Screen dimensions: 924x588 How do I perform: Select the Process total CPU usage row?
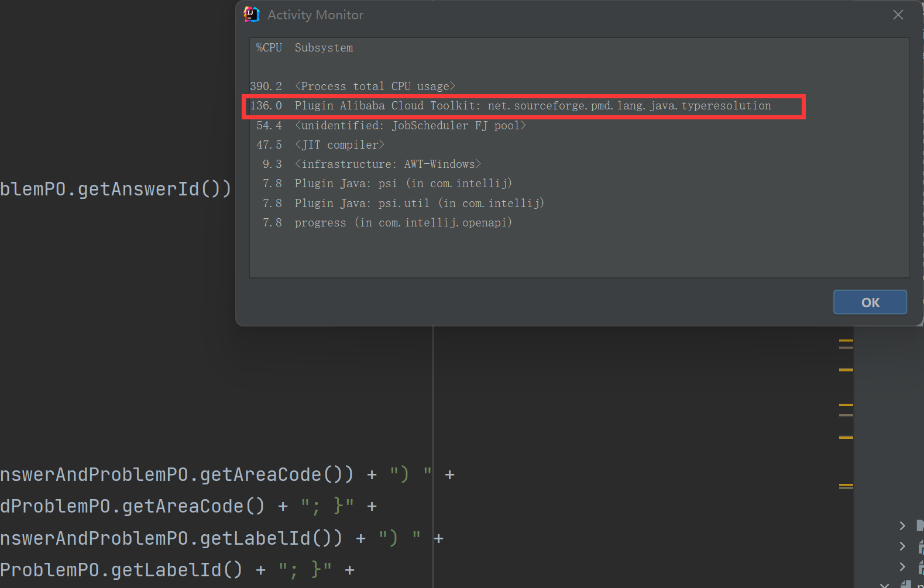(579, 86)
